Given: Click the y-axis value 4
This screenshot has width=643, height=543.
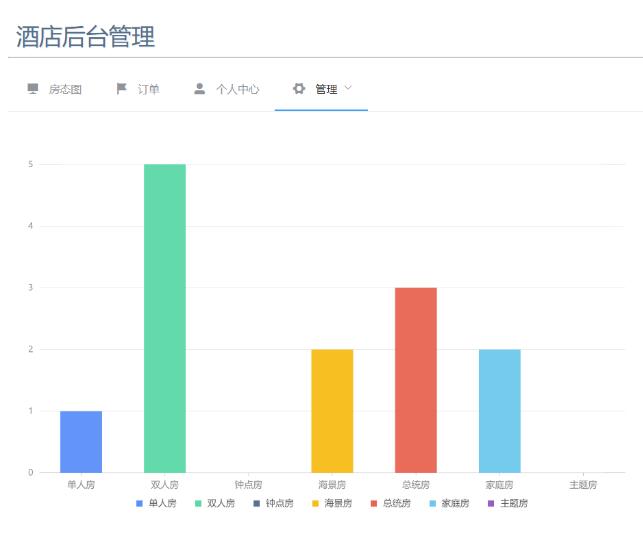Looking at the screenshot, I should (x=31, y=226).
